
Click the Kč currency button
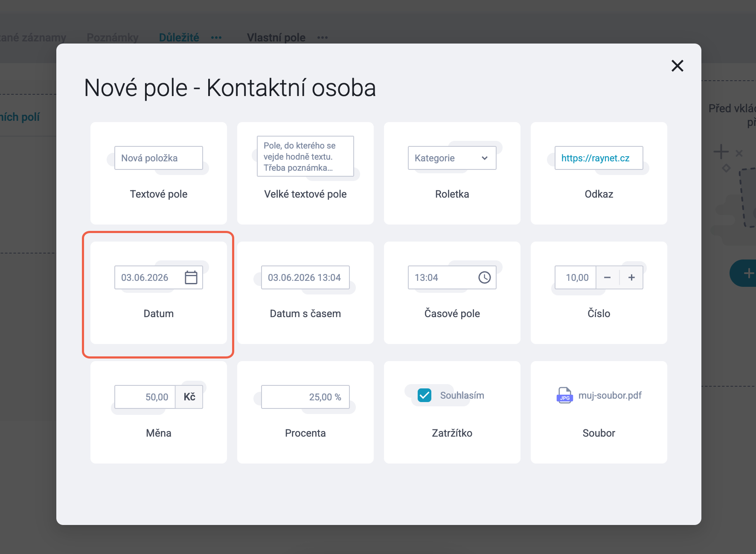(x=189, y=397)
